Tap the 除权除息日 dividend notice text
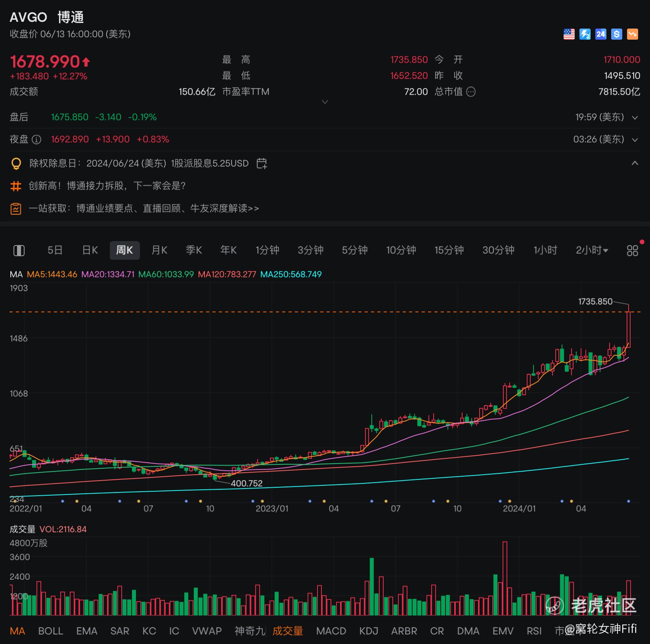Image resolution: width=650 pixels, height=644 pixels. [x=139, y=163]
